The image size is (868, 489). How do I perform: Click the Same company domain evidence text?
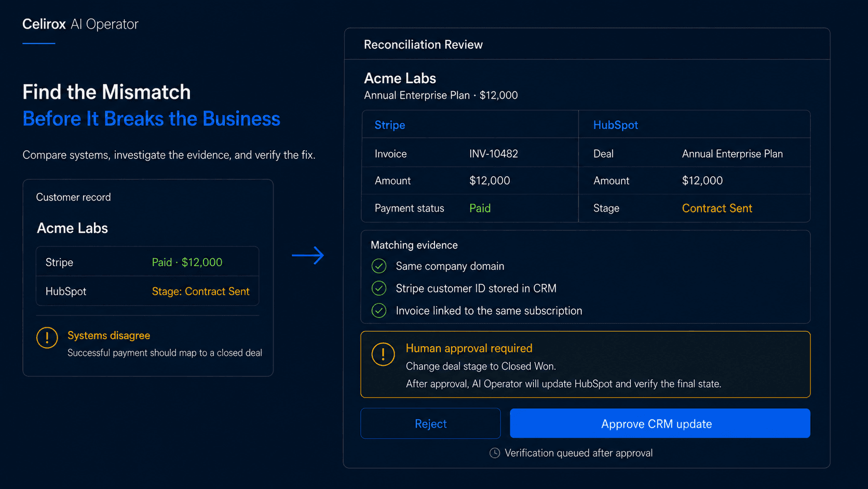(x=450, y=266)
